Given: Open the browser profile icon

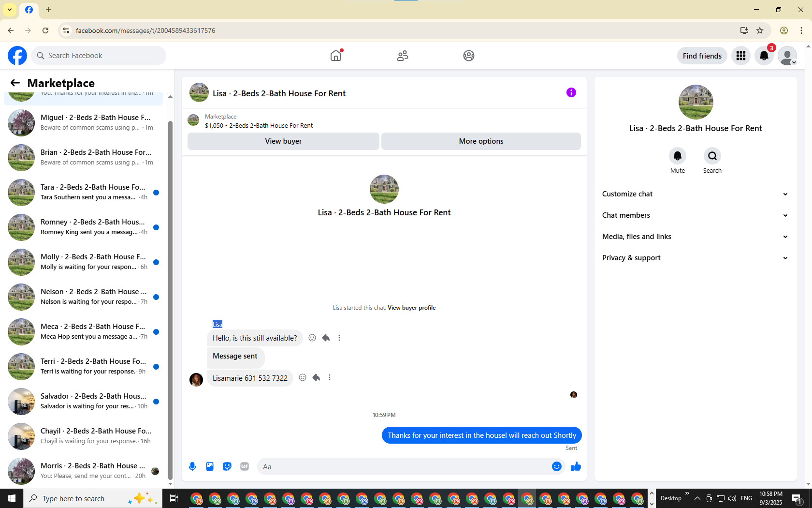Looking at the screenshot, I should [x=784, y=30].
